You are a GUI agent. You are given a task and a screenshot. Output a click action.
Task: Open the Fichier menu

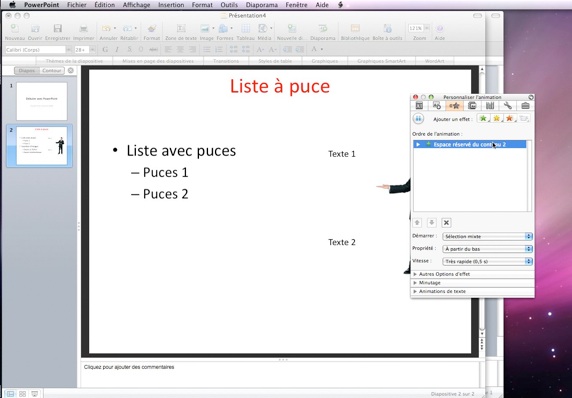(x=77, y=5)
